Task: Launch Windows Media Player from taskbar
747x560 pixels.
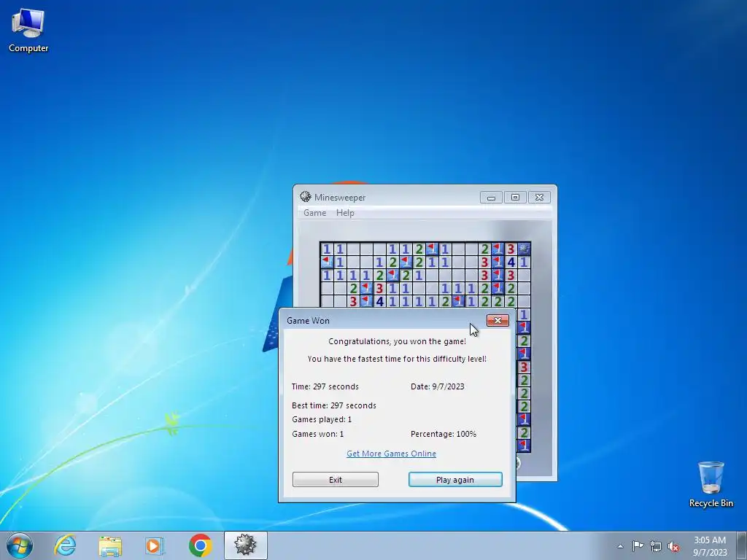Action: point(155,545)
